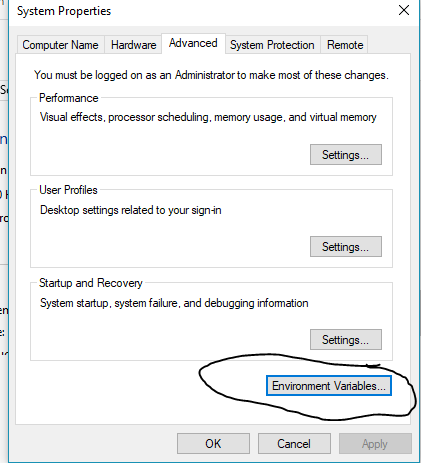Click the Cancel button

pyautogui.click(x=294, y=444)
